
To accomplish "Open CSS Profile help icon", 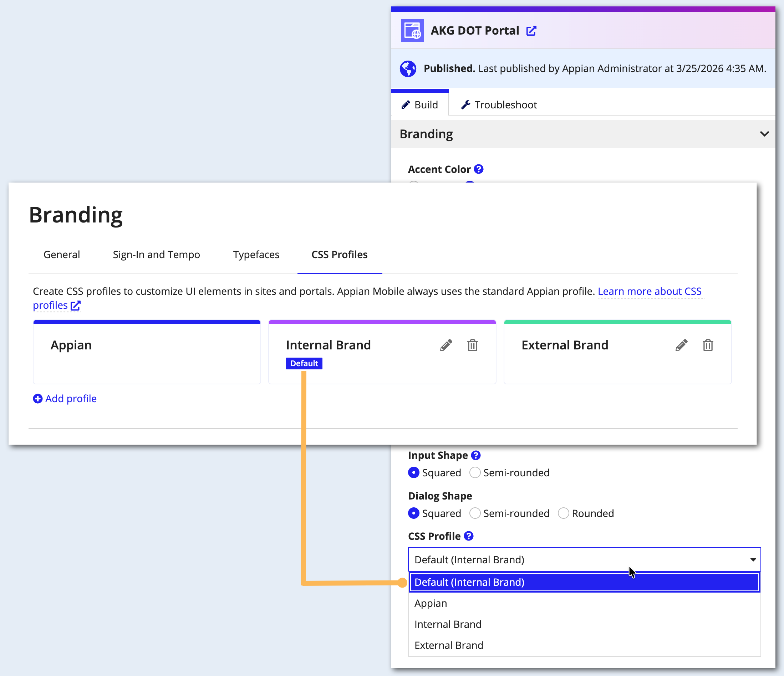I will [x=468, y=536].
